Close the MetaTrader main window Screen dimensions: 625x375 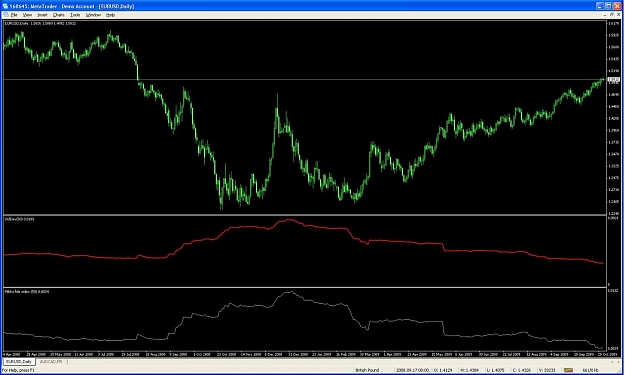[617, 6]
